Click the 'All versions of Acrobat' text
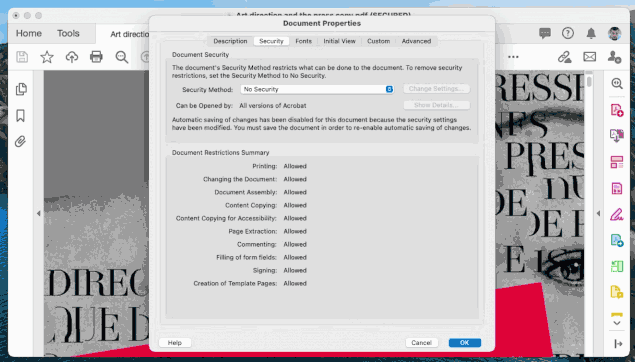Viewport: 635px width, 362px height. pyautogui.click(x=273, y=106)
